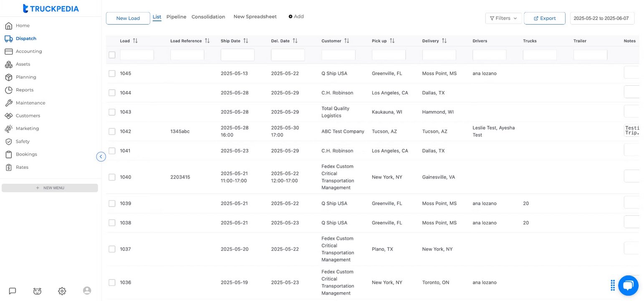
Task: Open the date range picker field
Action: pyautogui.click(x=602, y=18)
